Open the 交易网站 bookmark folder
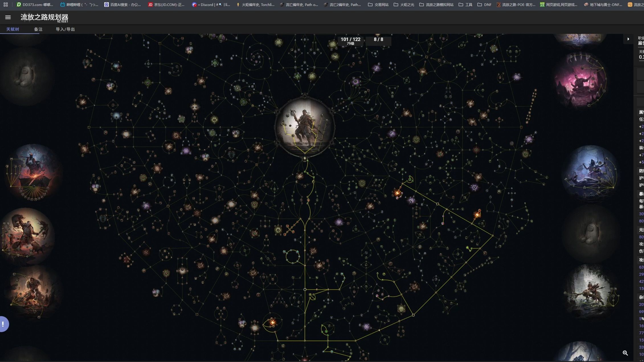Viewport: 644px width, 362px height. coord(378,5)
